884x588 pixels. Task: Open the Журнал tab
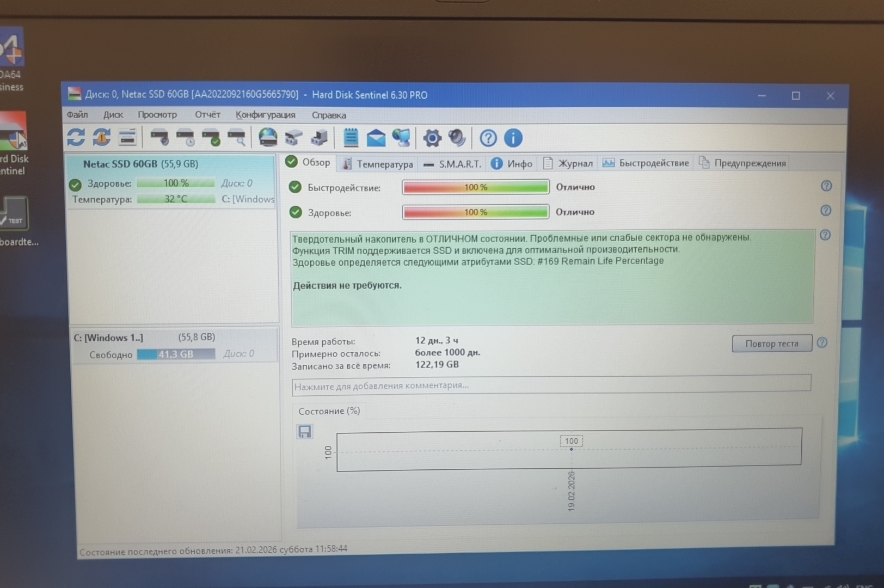[x=569, y=163]
